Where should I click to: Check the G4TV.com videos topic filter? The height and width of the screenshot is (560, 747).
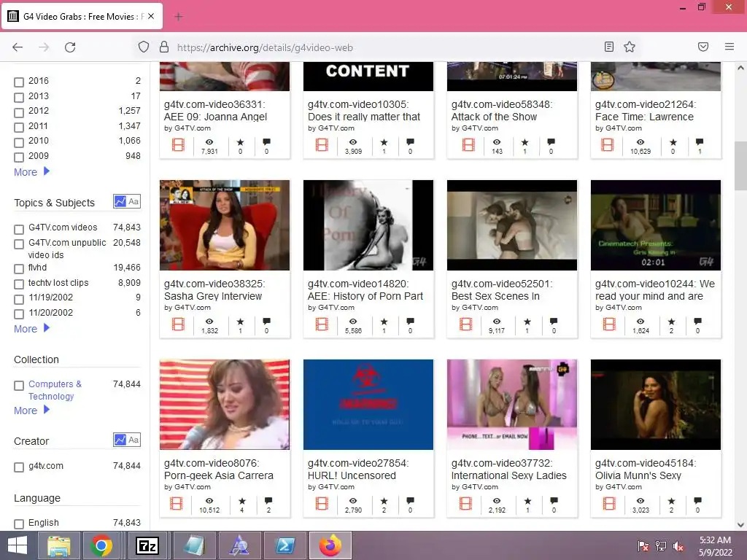(x=19, y=229)
